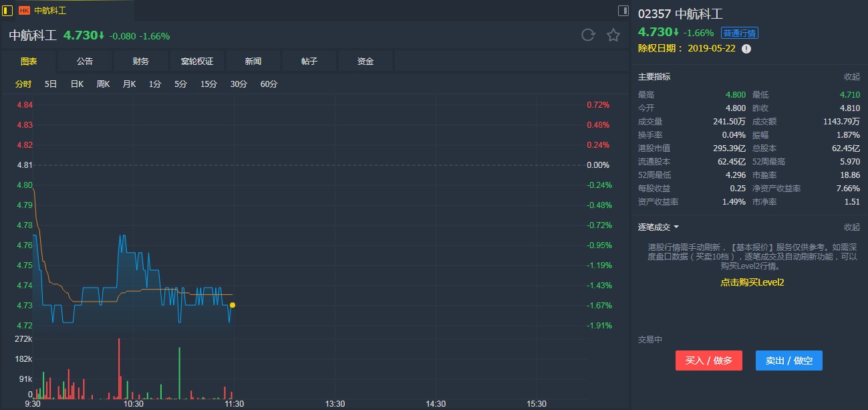
Task: Collapse the 逐笔成交 section
Action: [851, 227]
